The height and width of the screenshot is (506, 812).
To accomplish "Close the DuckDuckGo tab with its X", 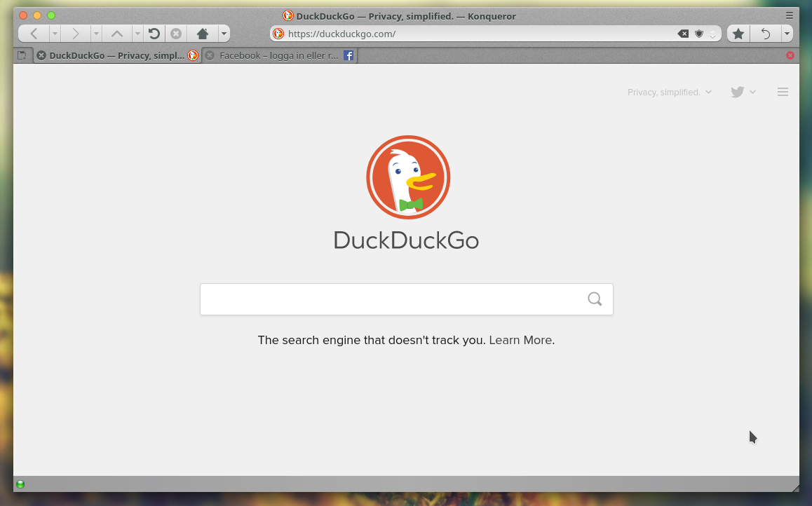I will coord(41,55).
